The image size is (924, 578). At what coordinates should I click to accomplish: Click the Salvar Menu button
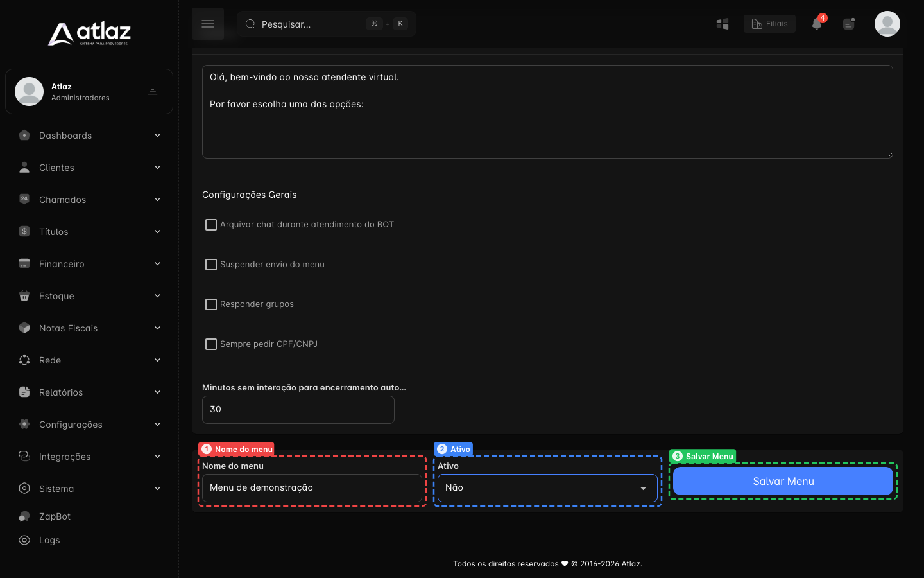coord(783,481)
